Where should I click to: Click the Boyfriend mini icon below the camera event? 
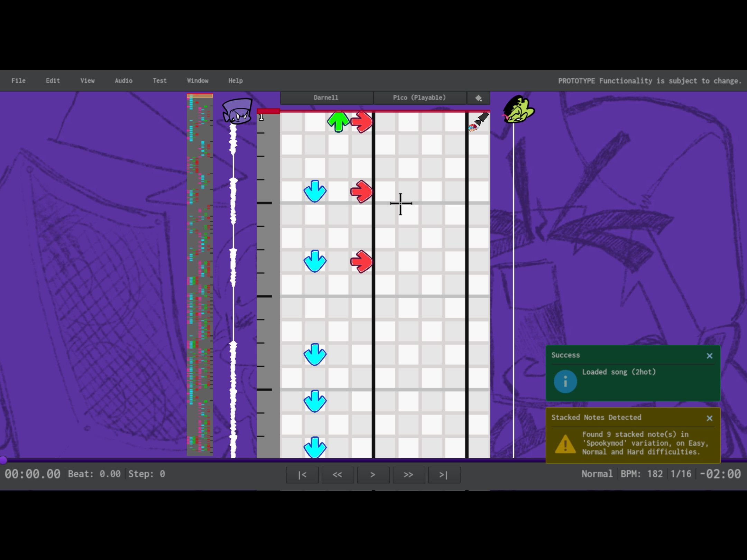(x=472, y=127)
